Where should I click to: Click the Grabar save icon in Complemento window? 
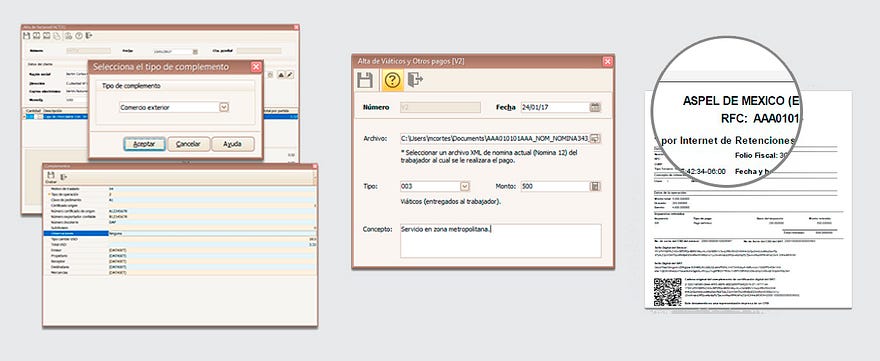pos(51,176)
